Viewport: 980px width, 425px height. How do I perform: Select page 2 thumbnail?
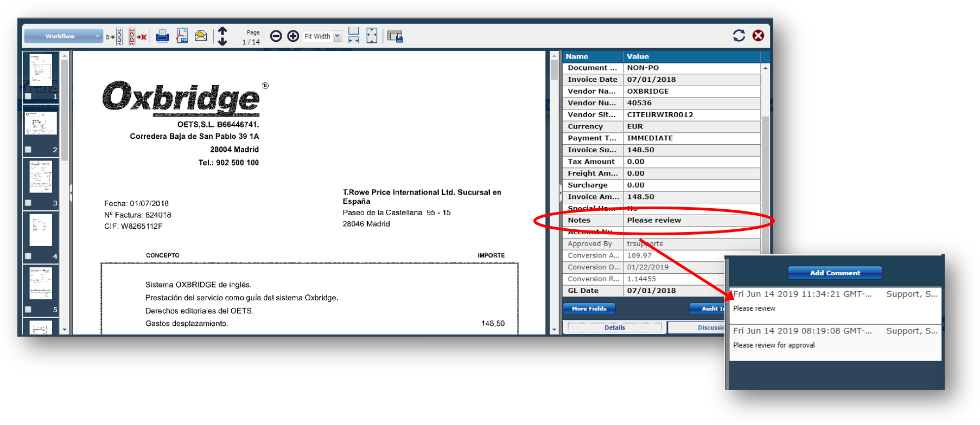click(x=41, y=124)
